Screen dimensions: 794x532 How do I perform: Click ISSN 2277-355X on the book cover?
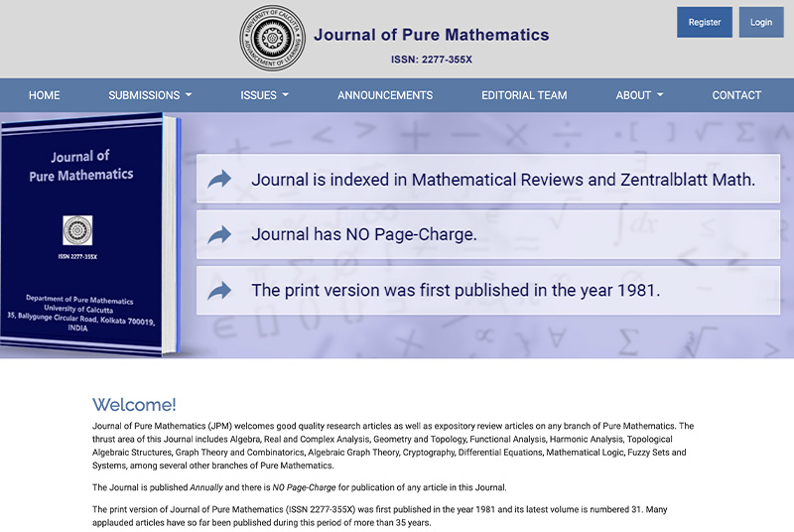77,257
